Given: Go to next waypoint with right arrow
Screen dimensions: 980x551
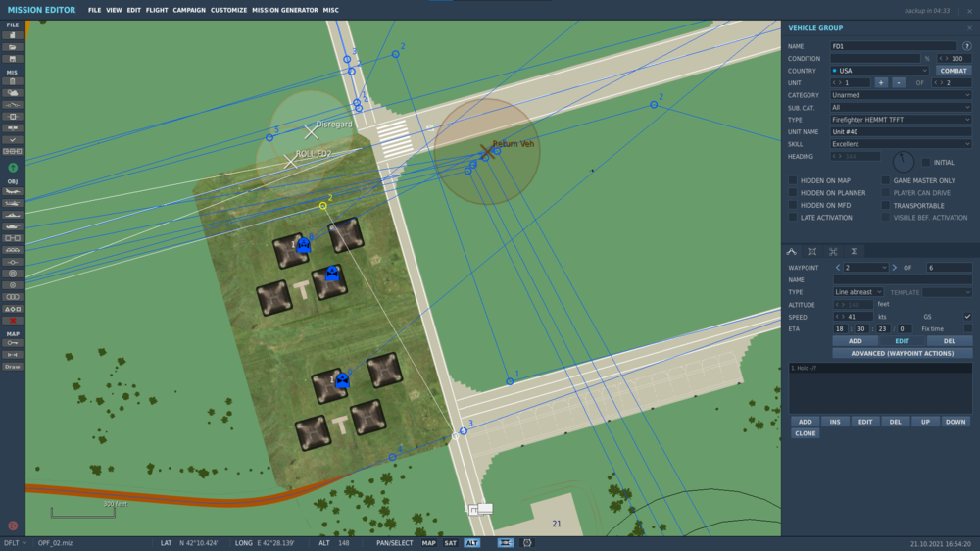Looking at the screenshot, I should [x=895, y=267].
